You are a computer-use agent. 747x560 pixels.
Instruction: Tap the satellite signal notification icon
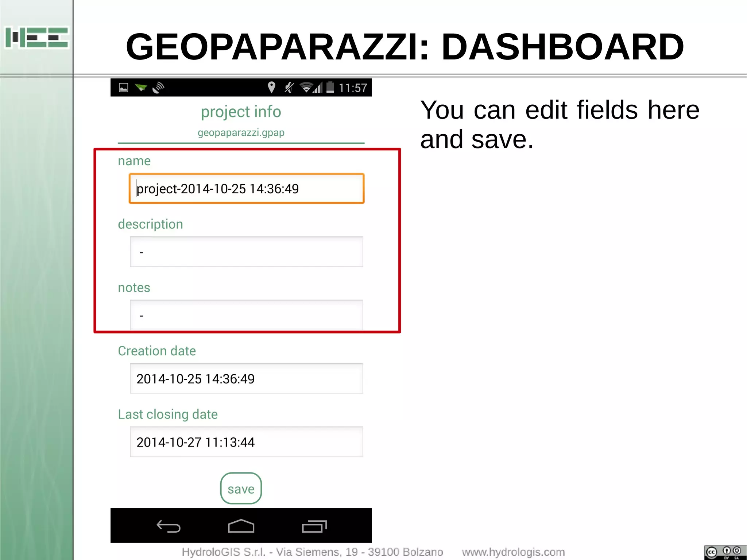click(x=158, y=88)
